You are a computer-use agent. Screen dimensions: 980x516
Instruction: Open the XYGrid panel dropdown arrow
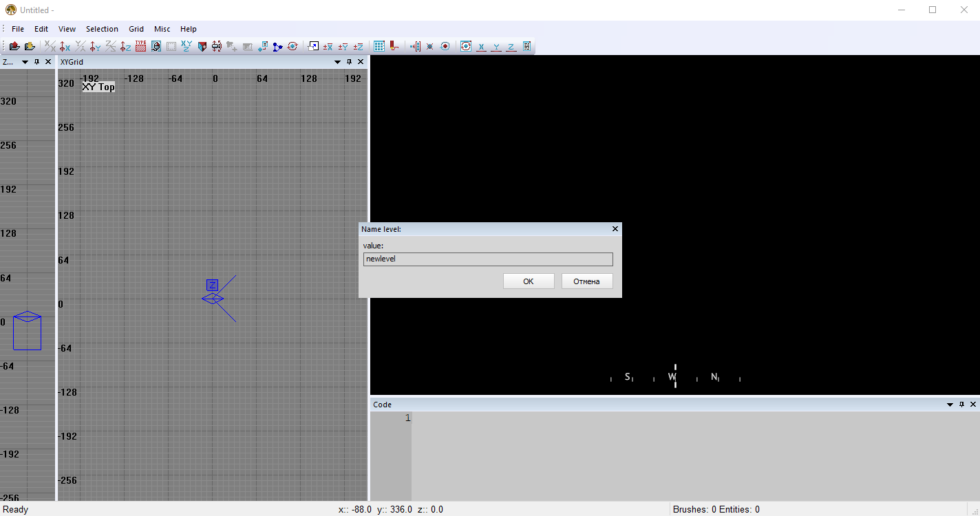click(x=337, y=62)
